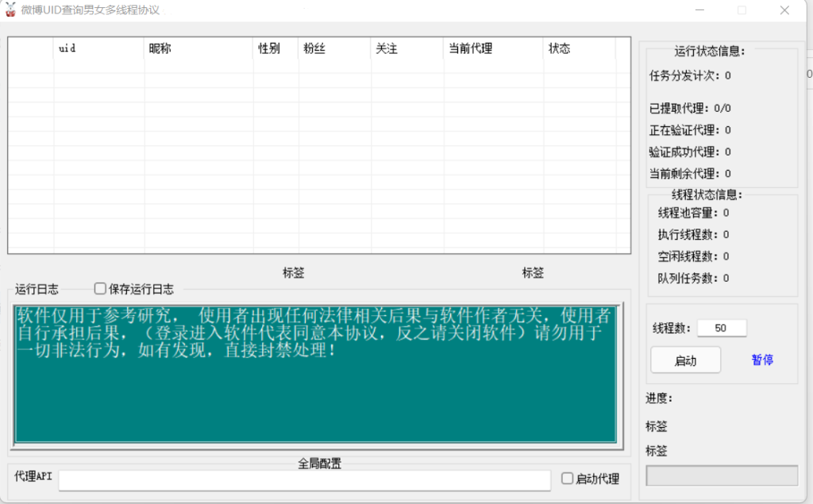The image size is (813, 504).
Task: Select the 昵称 column header
Action: click(198, 49)
